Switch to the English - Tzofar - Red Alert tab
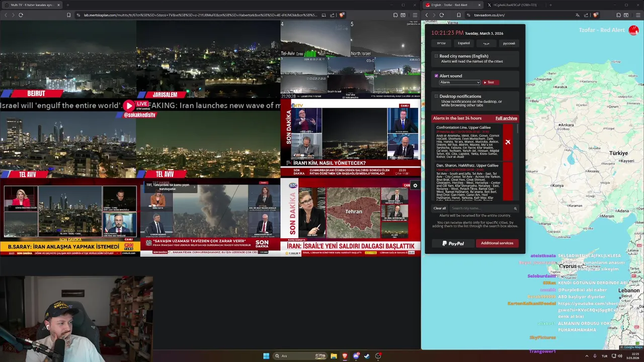644x362 pixels. (453, 5)
